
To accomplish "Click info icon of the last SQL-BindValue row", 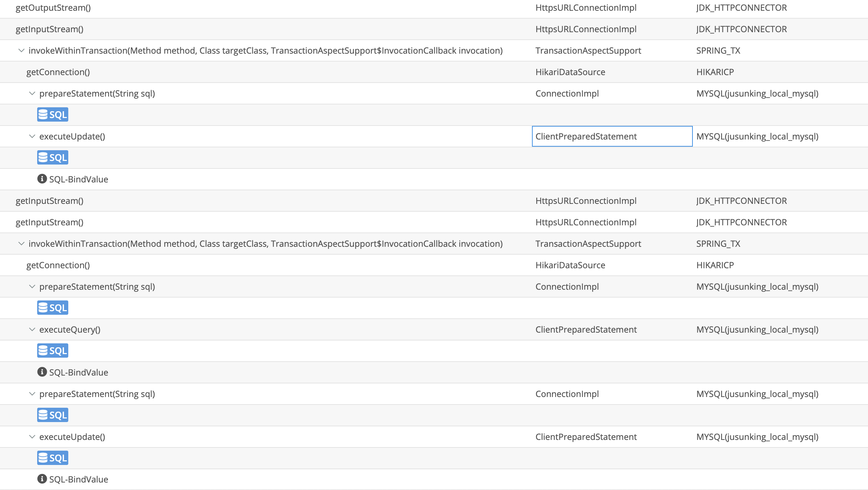I will point(42,479).
